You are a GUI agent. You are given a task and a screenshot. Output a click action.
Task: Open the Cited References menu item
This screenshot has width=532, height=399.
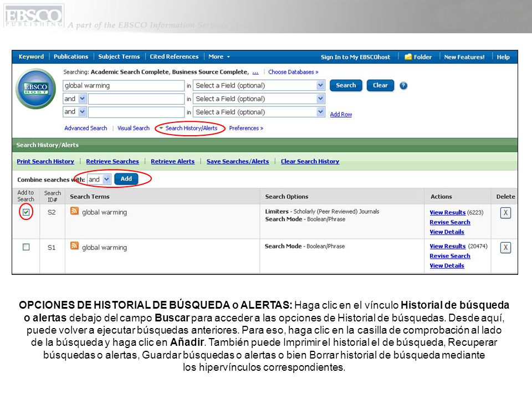click(174, 57)
